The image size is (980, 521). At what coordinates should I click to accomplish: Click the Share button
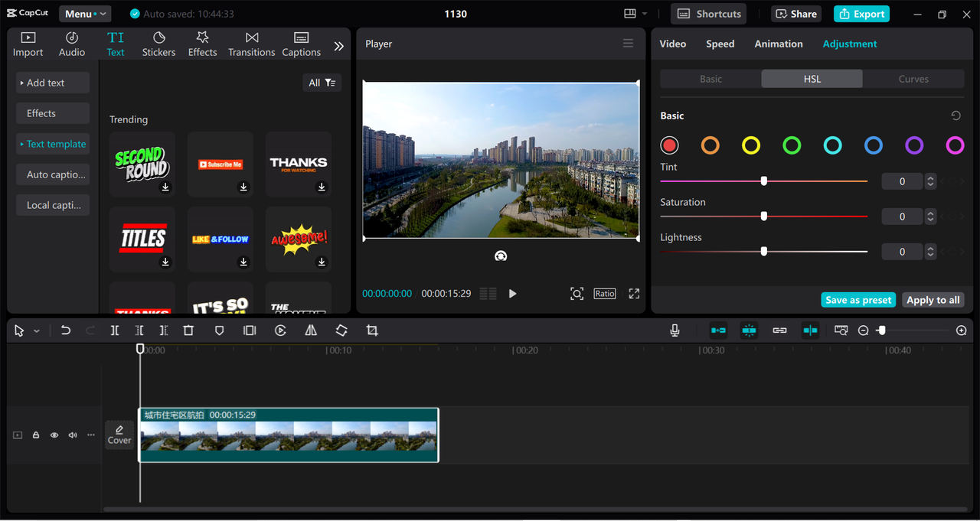point(796,14)
